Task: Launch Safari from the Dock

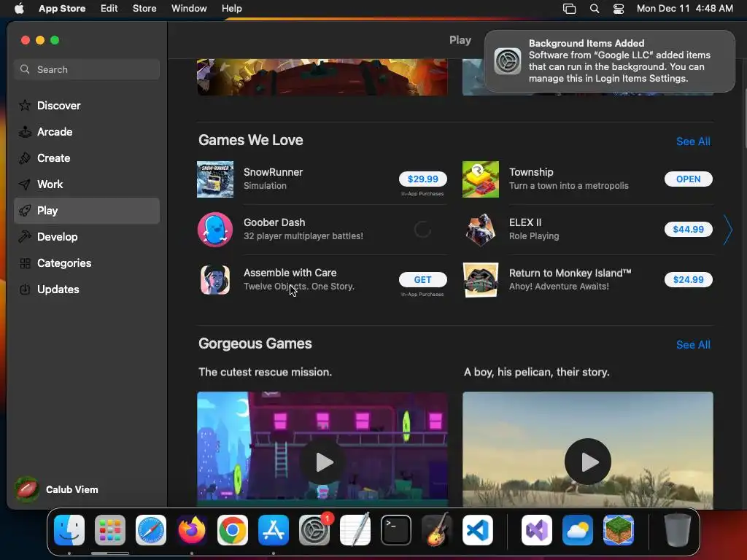Action: pyautogui.click(x=151, y=530)
